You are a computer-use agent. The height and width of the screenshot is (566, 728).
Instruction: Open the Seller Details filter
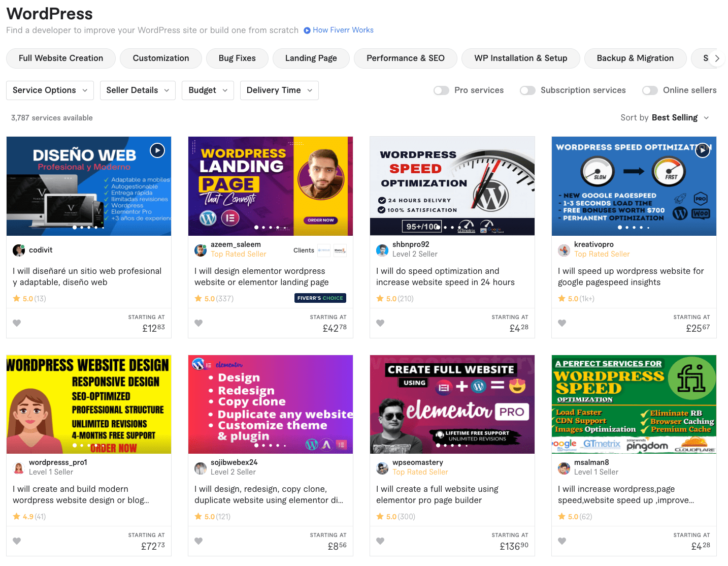pyautogui.click(x=138, y=90)
